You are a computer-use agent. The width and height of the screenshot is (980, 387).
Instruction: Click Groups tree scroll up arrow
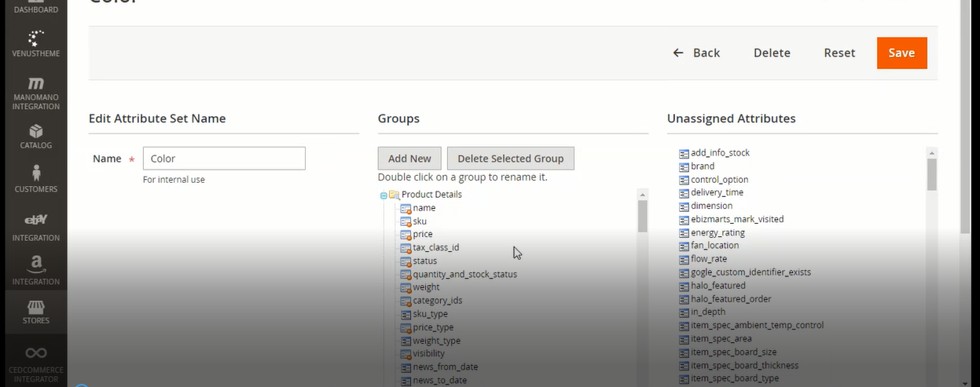click(x=642, y=194)
